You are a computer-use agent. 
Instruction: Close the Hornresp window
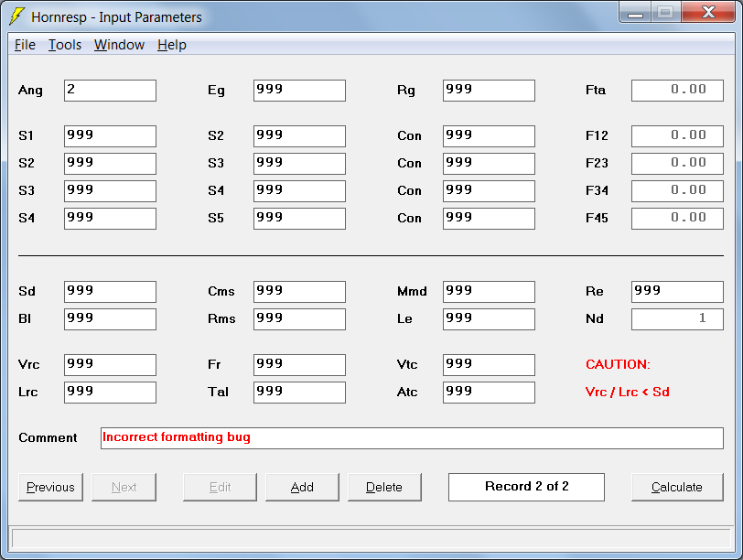(x=708, y=12)
